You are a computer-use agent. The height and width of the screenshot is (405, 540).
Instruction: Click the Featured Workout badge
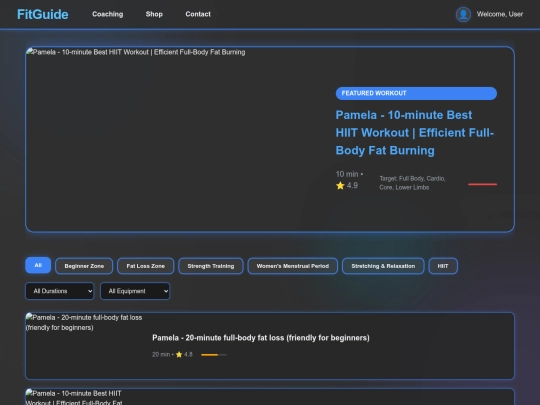(x=416, y=93)
